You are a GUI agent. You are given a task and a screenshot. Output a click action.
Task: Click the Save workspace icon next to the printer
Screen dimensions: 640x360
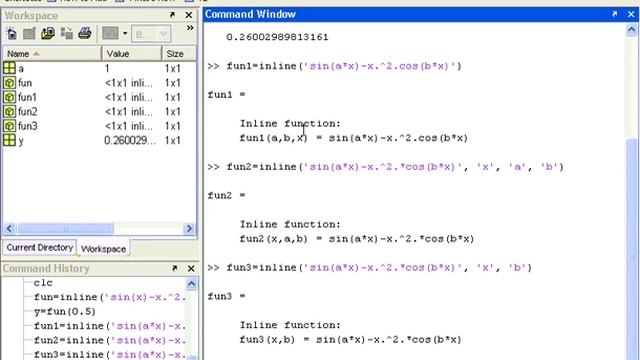click(66, 33)
